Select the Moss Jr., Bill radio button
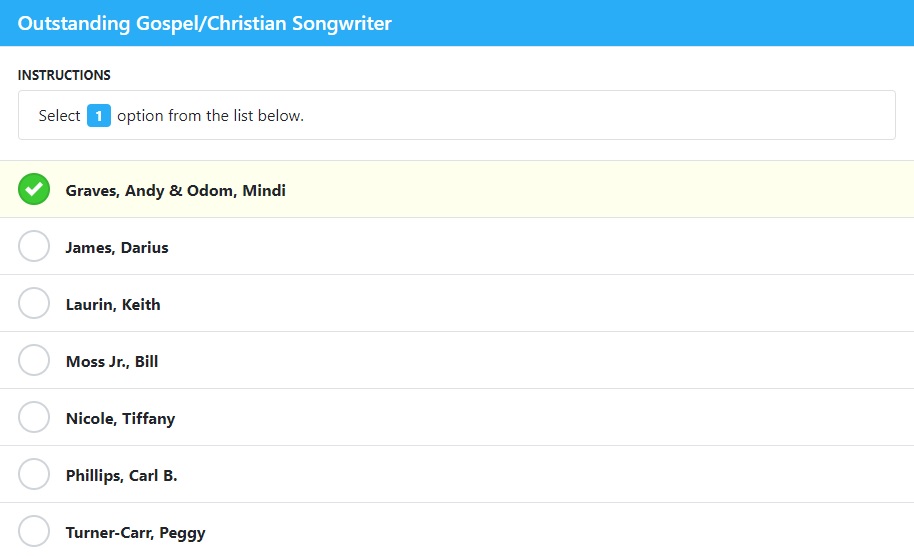 (34, 360)
